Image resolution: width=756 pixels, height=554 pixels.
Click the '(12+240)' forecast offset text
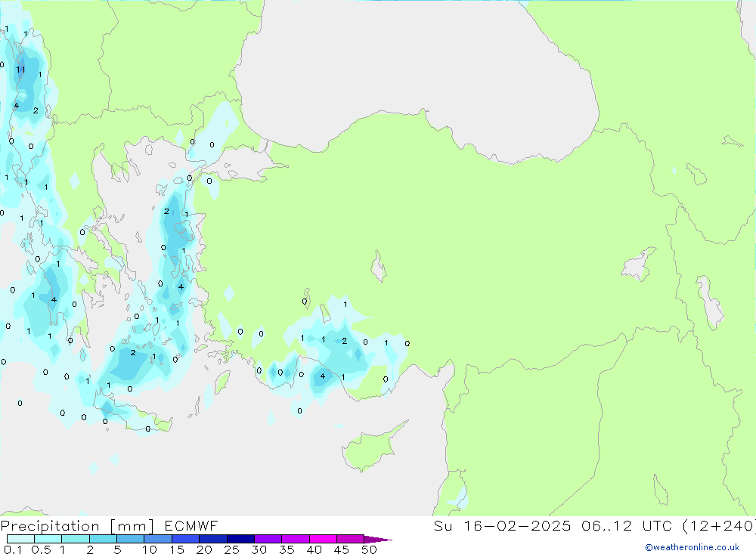pyautogui.click(x=719, y=526)
